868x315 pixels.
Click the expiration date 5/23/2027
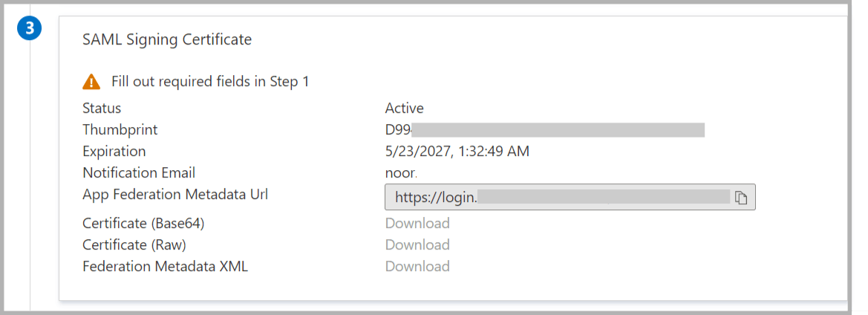457,152
